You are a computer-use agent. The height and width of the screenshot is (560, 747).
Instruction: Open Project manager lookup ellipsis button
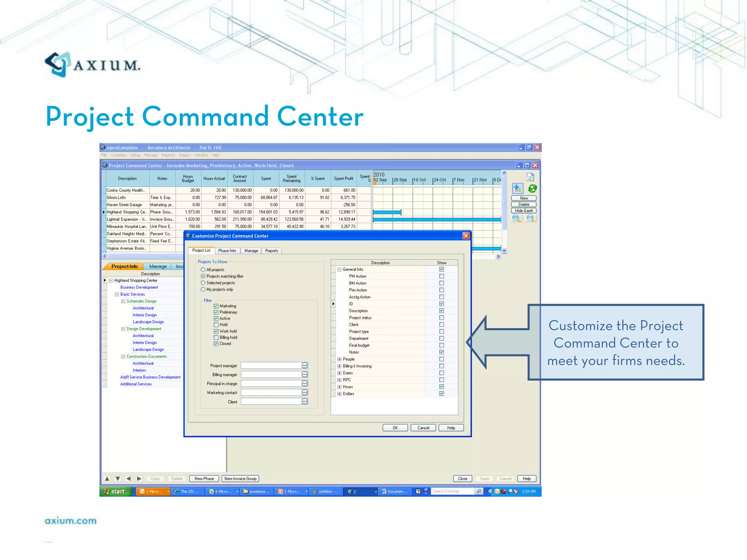pyautogui.click(x=305, y=365)
